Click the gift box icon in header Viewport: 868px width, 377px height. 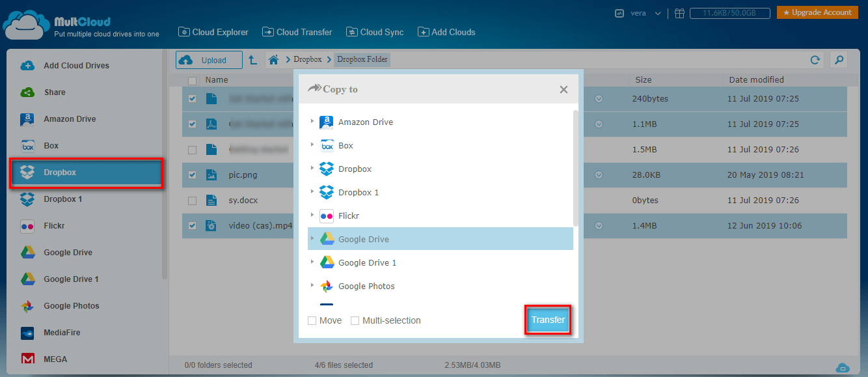(x=679, y=13)
